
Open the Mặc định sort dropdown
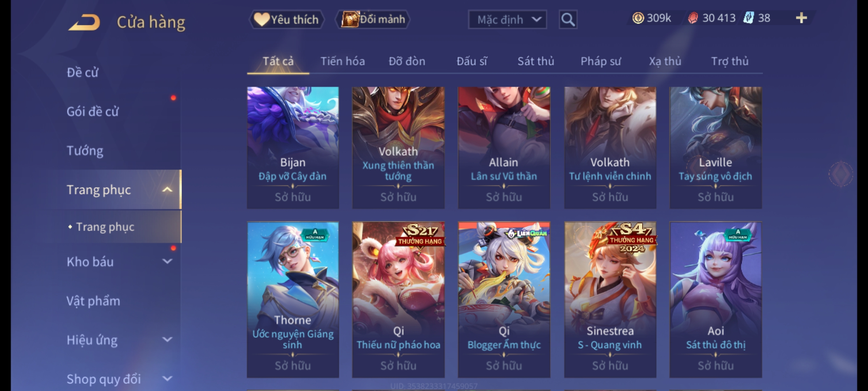[507, 20]
